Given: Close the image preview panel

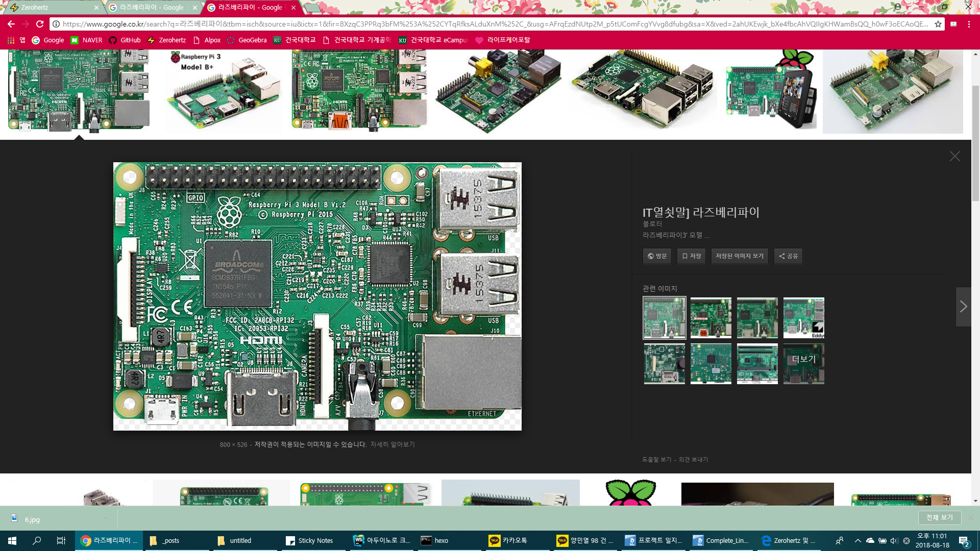Looking at the screenshot, I should pos(955,156).
